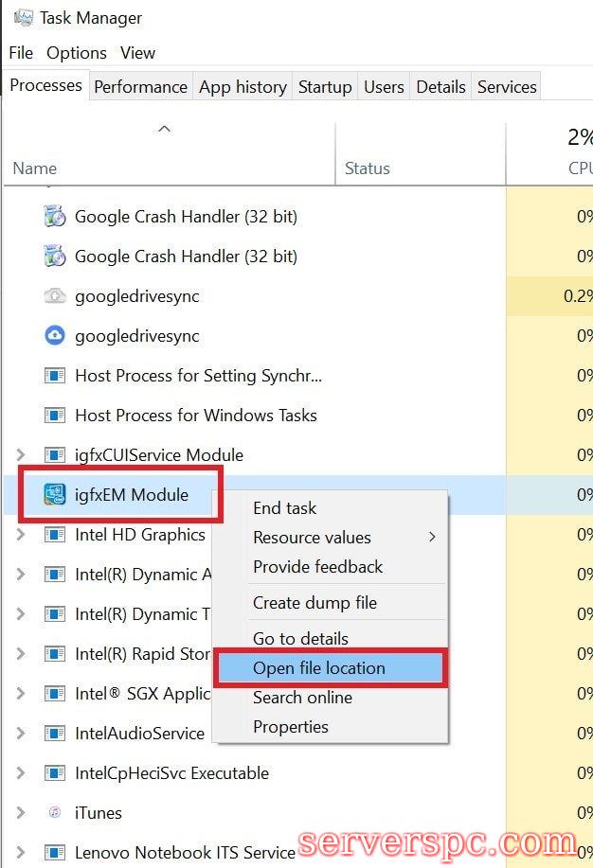Switch to the Performance tab

click(140, 87)
